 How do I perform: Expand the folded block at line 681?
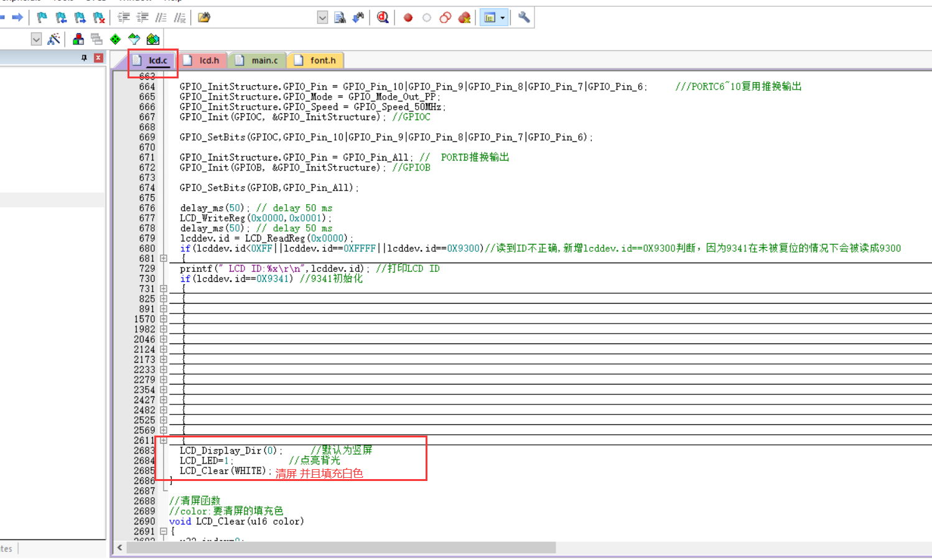pos(164,258)
